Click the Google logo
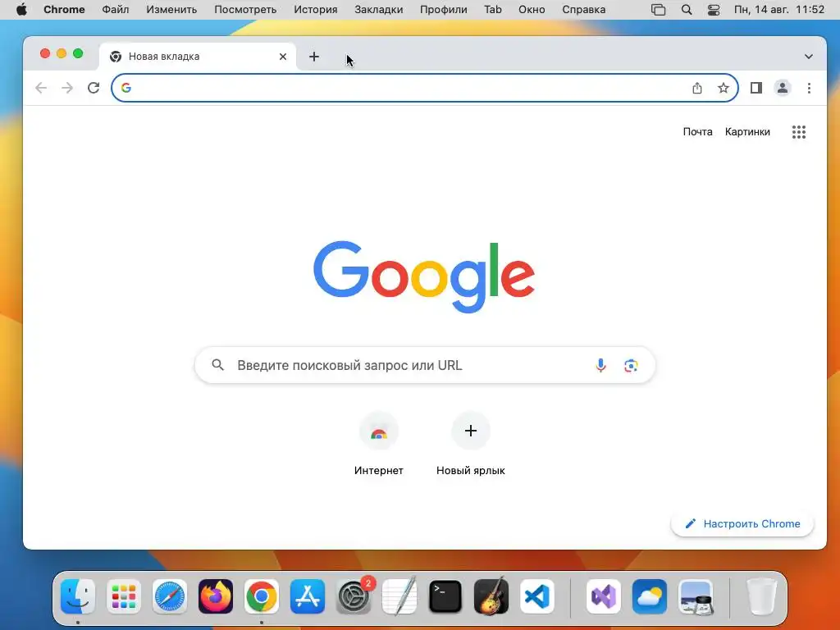The width and height of the screenshot is (840, 630). pyautogui.click(x=424, y=276)
